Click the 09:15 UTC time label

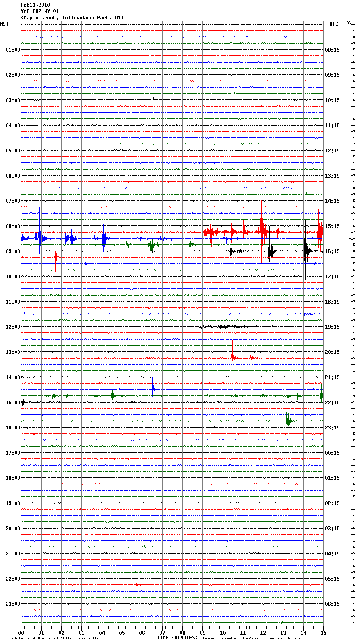pos(332,75)
